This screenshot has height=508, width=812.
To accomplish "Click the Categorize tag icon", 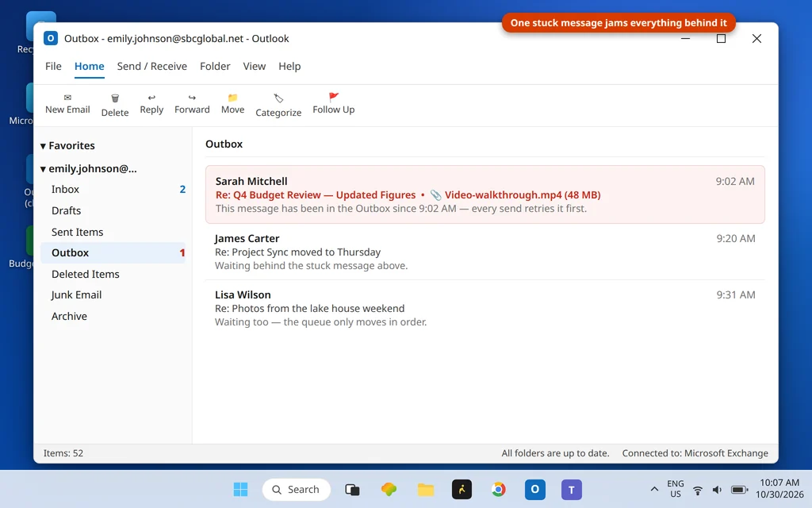I will pos(278,98).
